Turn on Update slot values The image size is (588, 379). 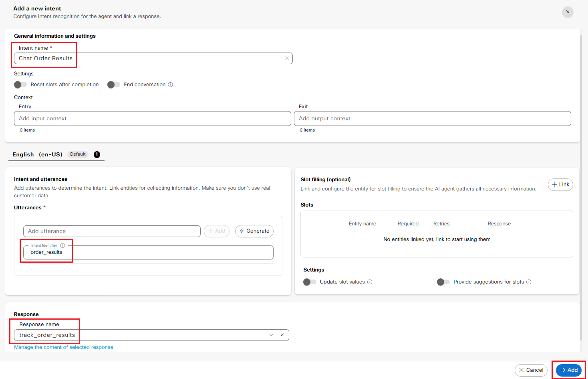(310, 282)
